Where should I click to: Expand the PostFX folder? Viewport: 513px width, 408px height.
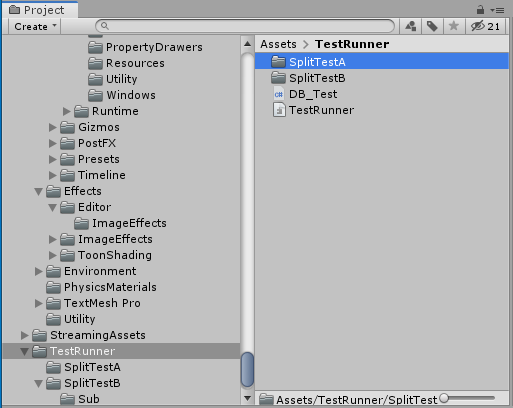point(53,143)
